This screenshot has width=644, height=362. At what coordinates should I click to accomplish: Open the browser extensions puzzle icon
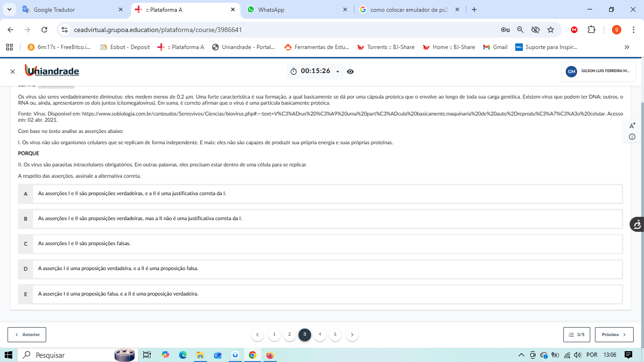(x=591, y=30)
